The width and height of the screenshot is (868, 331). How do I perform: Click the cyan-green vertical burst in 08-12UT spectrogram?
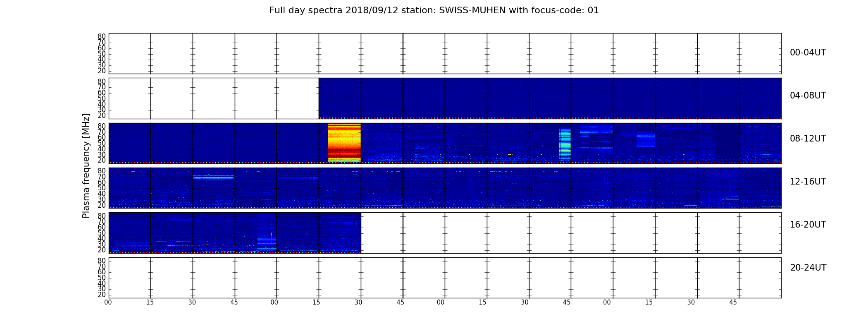[565, 144]
